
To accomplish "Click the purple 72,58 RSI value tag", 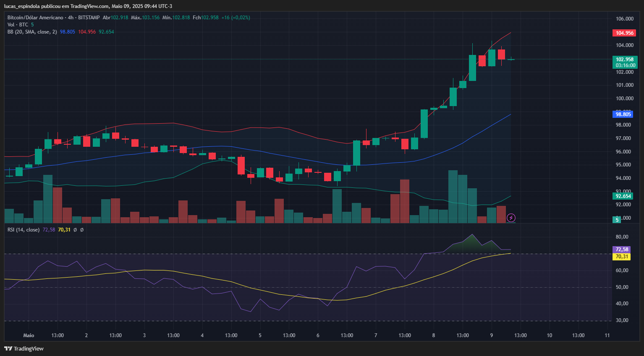I will (x=622, y=249).
